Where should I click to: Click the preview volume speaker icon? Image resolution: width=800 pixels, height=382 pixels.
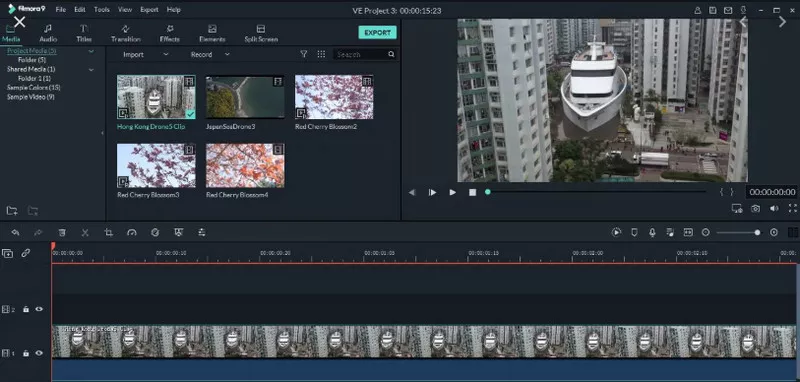pos(774,209)
